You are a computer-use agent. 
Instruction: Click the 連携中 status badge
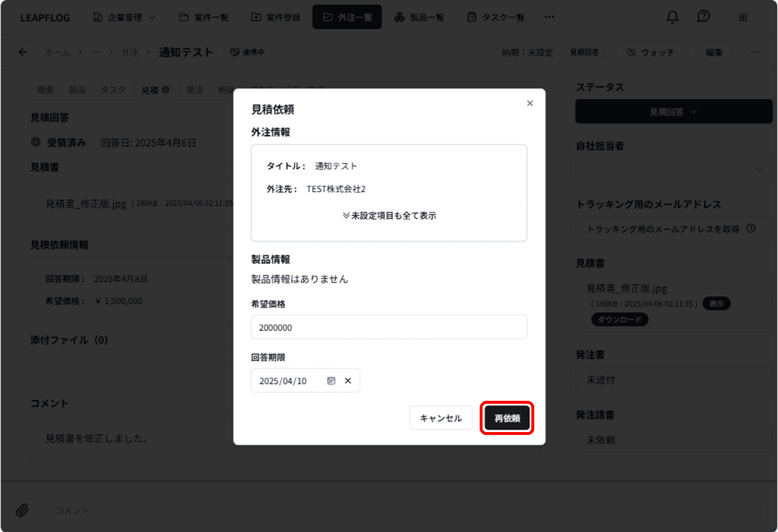(x=247, y=52)
